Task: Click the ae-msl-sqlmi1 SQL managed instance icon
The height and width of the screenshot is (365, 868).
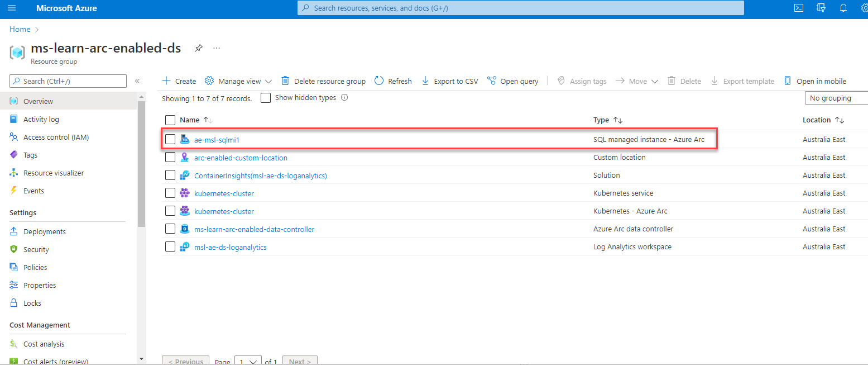Action: tap(185, 139)
